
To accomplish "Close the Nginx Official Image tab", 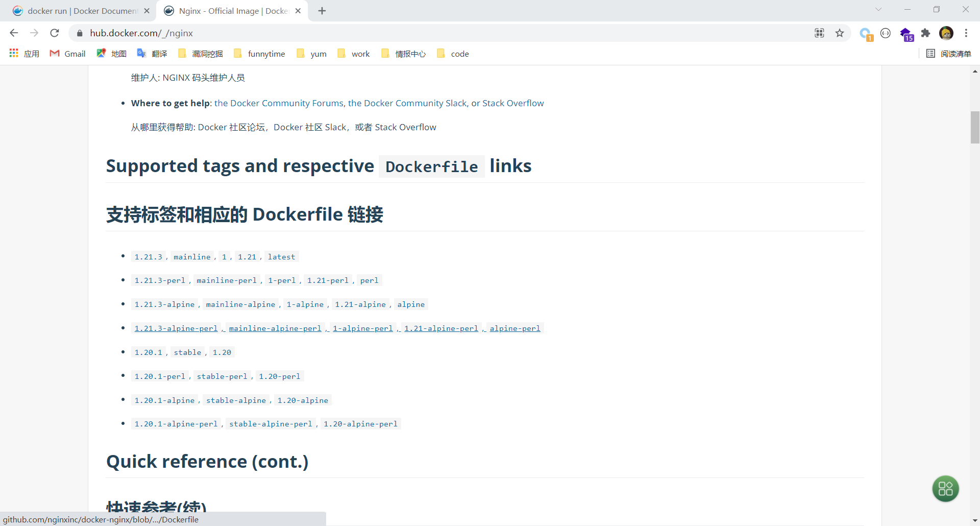I will pyautogui.click(x=298, y=11).
